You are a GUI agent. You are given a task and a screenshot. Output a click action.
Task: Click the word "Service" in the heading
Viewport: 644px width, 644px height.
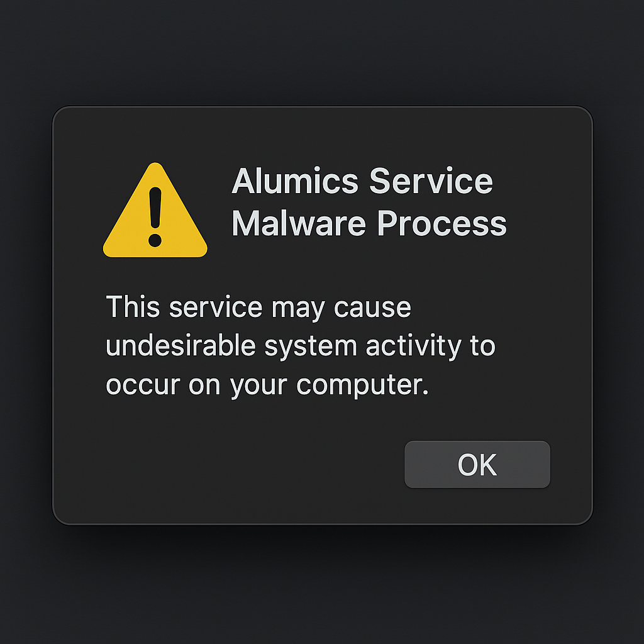431,182
